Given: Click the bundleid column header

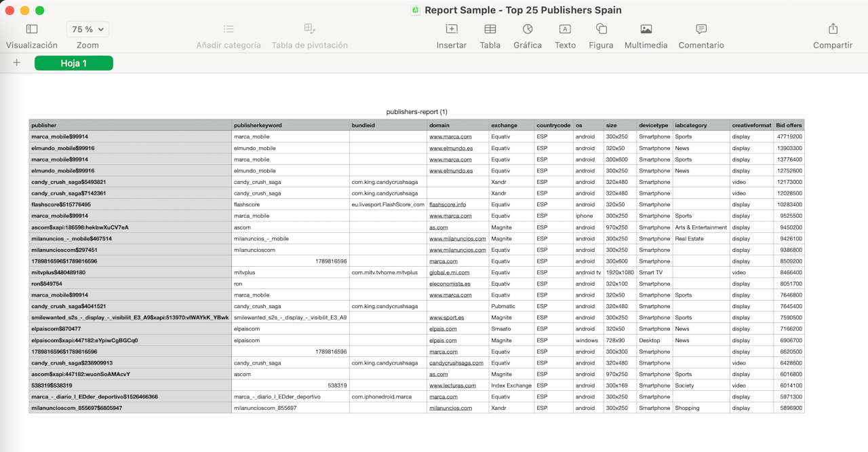Looking at the screenshot, I should (x=388, y=126).
